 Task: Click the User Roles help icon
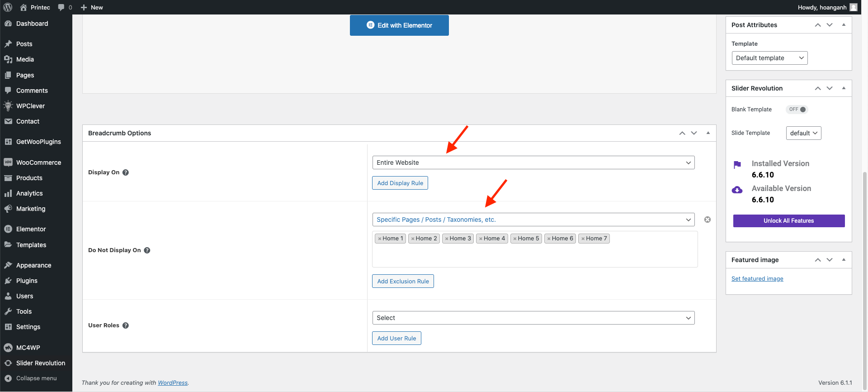(x=126, y=325)
